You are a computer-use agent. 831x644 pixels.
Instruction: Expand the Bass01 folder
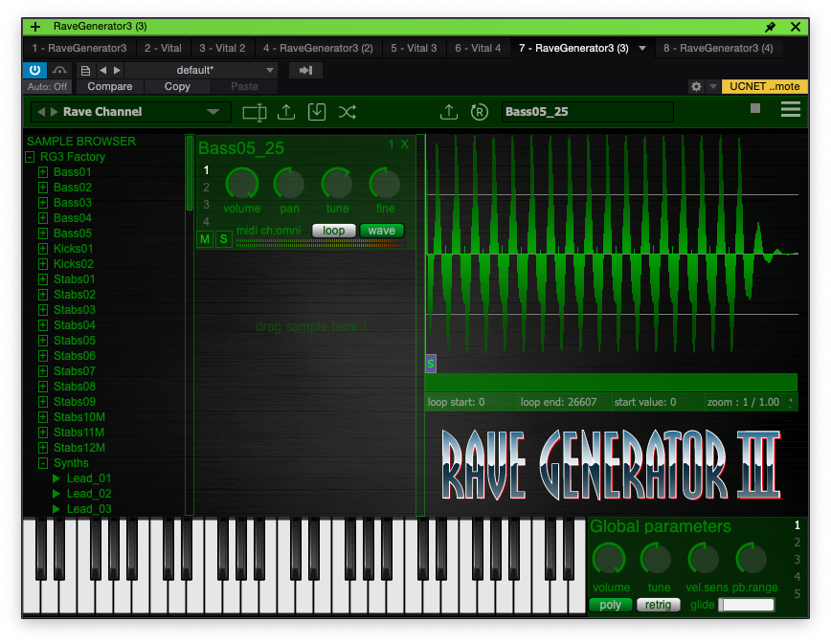[x=43, y=172]
